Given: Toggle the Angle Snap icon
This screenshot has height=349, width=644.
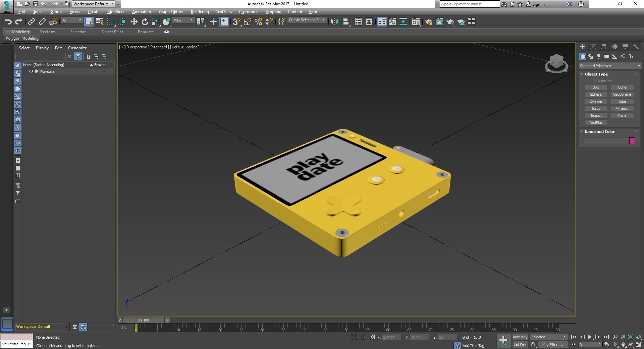Looking at the screenshot, I should (x=248, y=22).
